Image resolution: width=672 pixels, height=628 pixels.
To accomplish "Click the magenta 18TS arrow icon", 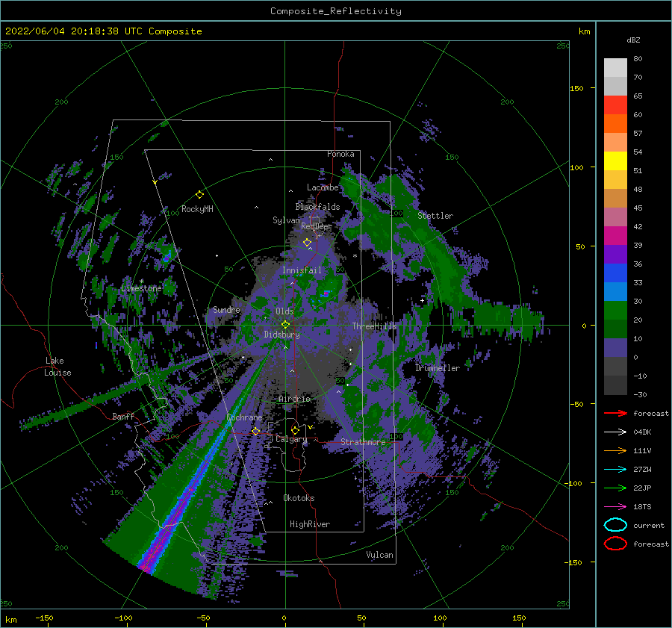I will (x=615, y=507).
